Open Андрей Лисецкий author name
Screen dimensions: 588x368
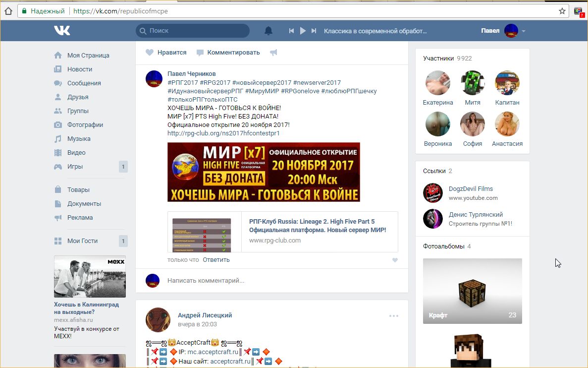(x=205, y=315)
